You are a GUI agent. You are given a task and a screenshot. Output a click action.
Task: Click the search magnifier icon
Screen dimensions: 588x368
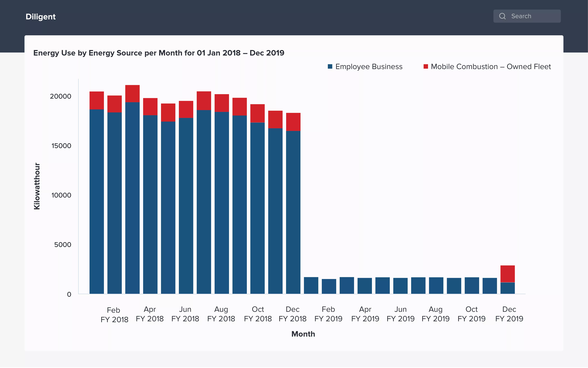(502, 16)
